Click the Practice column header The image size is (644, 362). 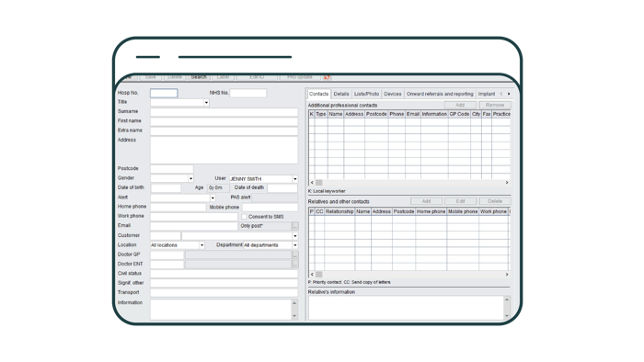point(501,114)
